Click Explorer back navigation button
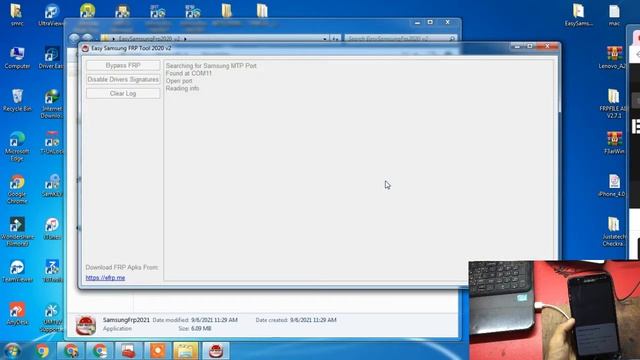Screen dimensions: 640x360 [74, 38]
